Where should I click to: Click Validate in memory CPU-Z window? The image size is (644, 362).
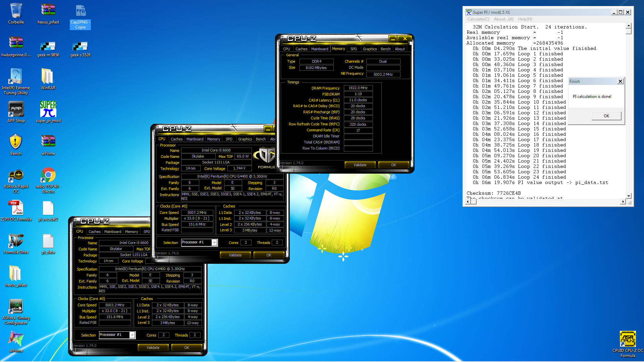pos(360,165)
